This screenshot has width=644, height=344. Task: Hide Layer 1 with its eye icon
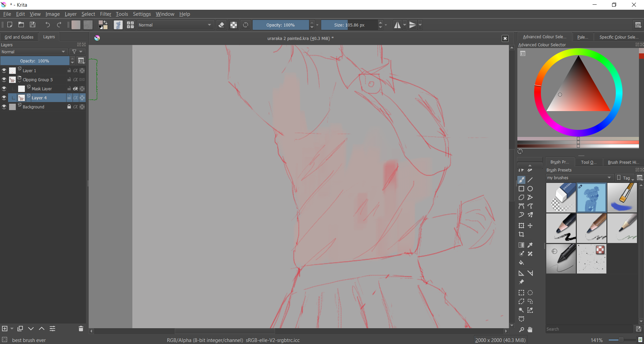(4, 70)
